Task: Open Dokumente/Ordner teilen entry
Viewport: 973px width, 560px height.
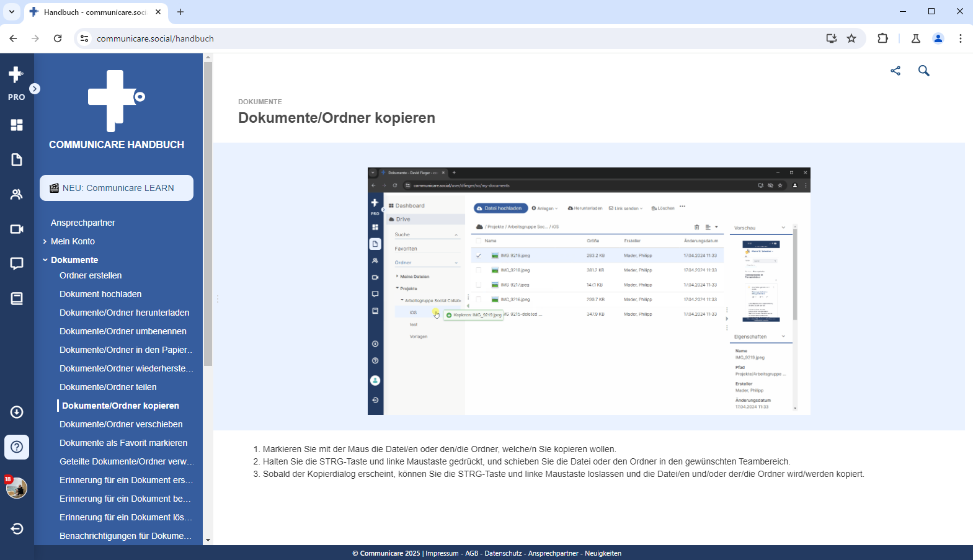Action: coord(108,387)
